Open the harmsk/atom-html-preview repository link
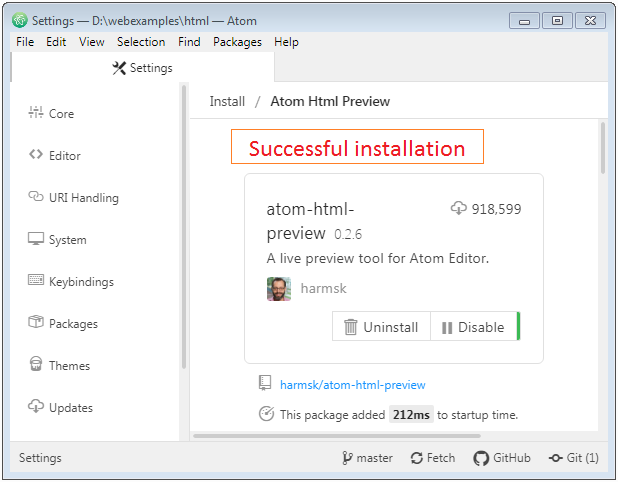Screen dimensions: 618x482 tap(352, 385)
